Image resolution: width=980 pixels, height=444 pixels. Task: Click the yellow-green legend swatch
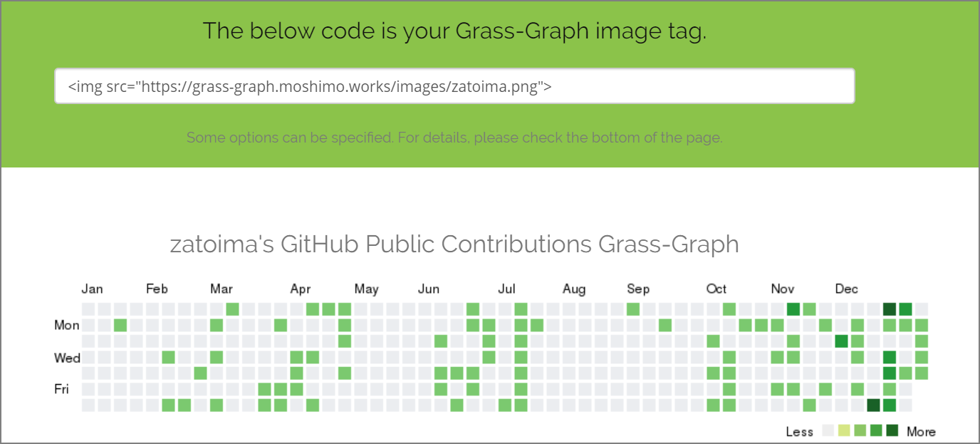coord(844,430)
